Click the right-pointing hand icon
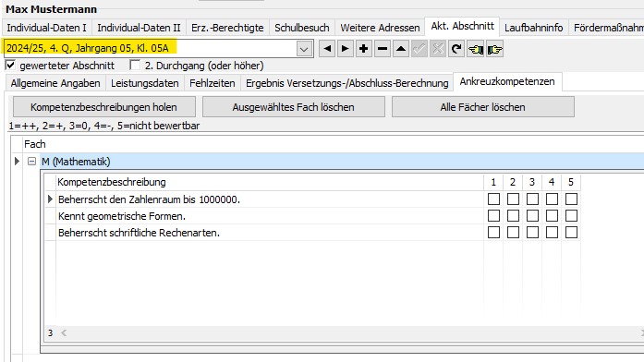644x362 pixels. [x=494, y=49]
